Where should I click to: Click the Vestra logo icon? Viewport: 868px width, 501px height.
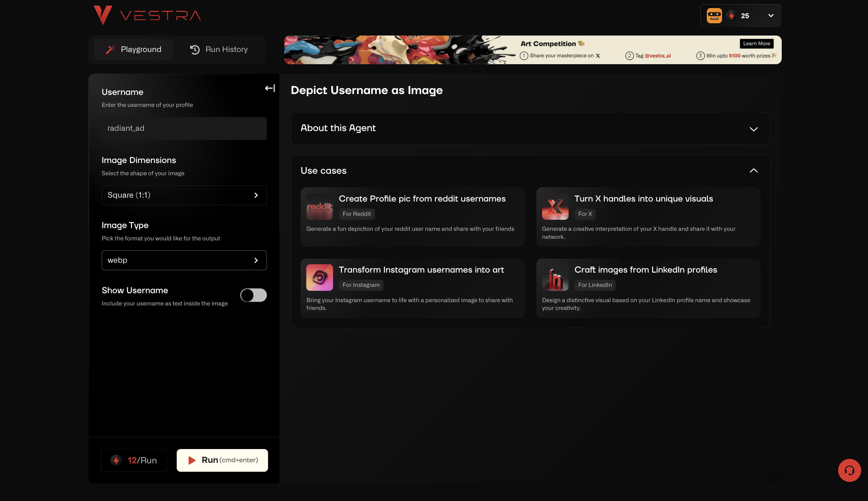pos(103,15)
